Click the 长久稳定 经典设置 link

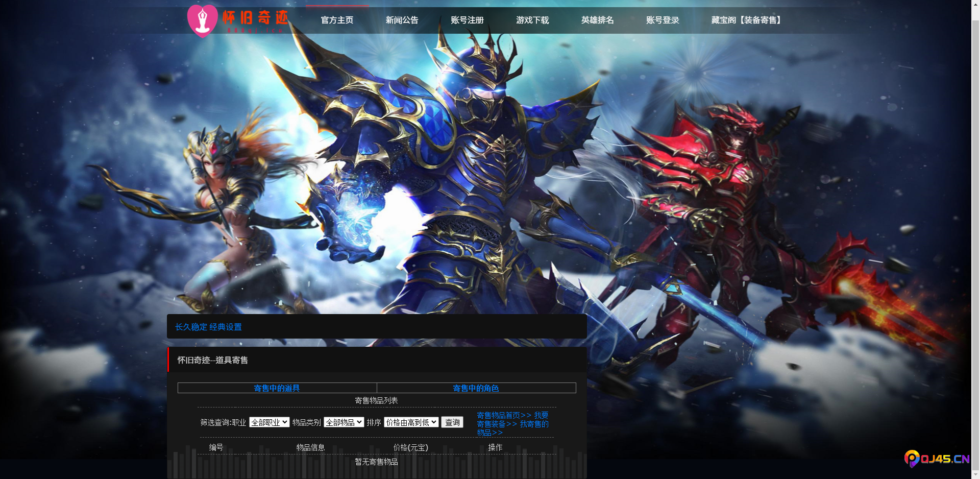point(208,327)
